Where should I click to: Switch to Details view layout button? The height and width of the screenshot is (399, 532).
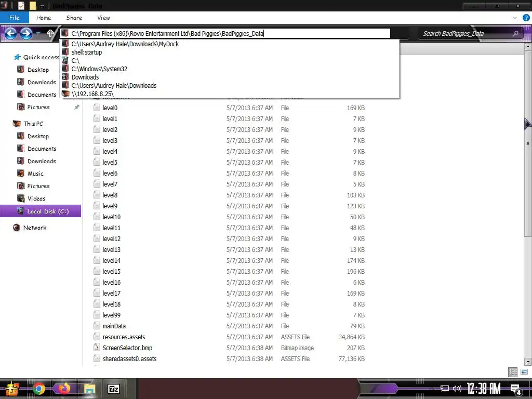(x=513, y=372)
